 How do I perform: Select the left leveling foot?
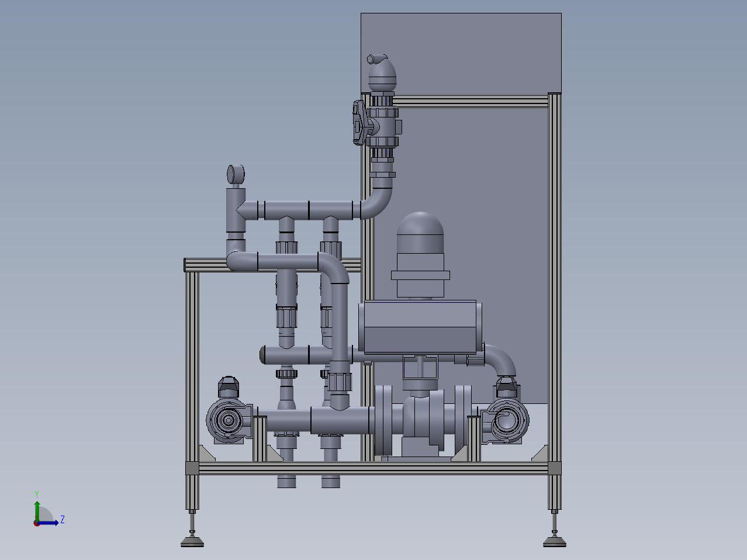coord(192,541)
